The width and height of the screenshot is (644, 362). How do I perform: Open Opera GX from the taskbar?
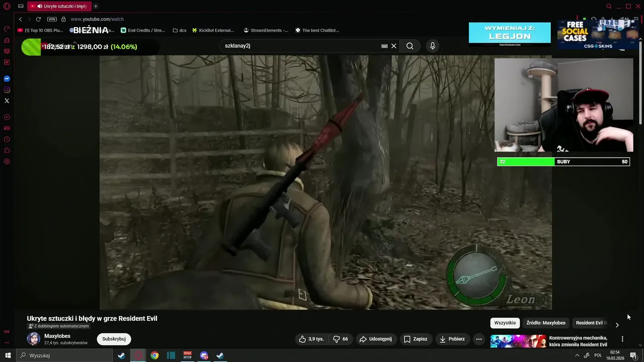(x=138, y=355)
